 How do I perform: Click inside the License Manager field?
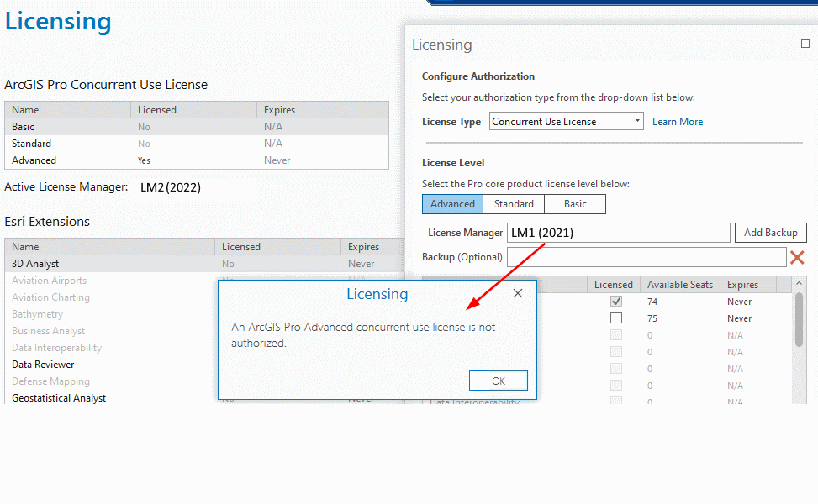(620, 232)
